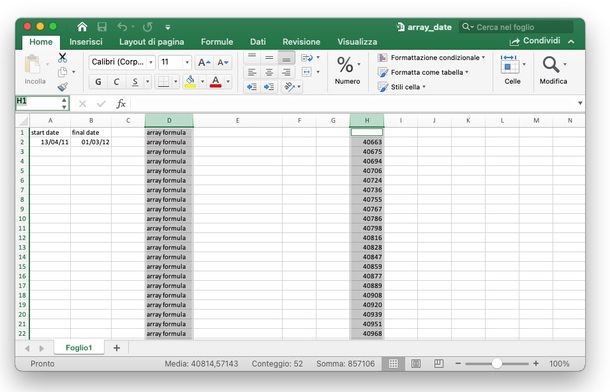
Task: Open Stili cella menu
Action: (x=401, y=87)
